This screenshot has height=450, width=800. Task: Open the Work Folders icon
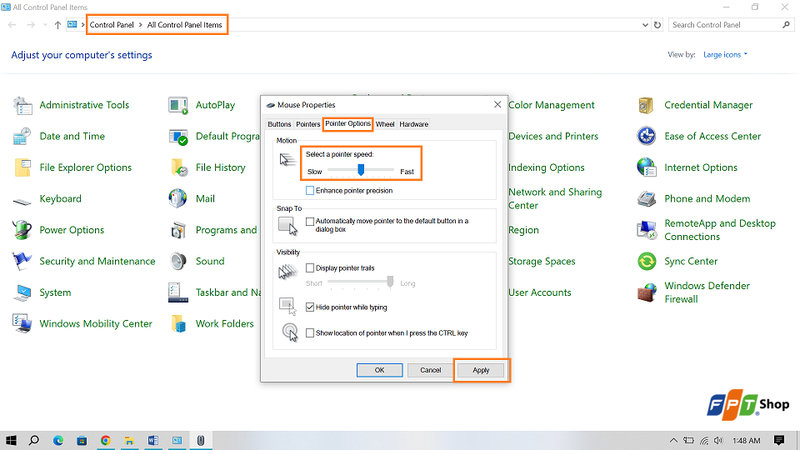point(179,324)
